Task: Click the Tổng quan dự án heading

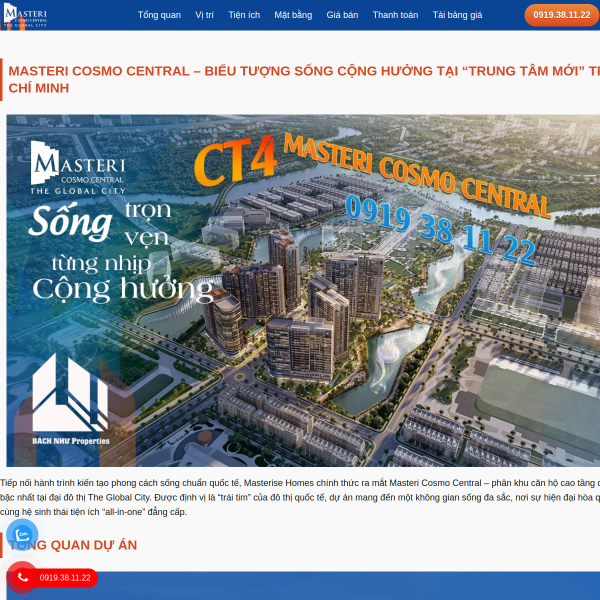Action: (x=73, y=545)
